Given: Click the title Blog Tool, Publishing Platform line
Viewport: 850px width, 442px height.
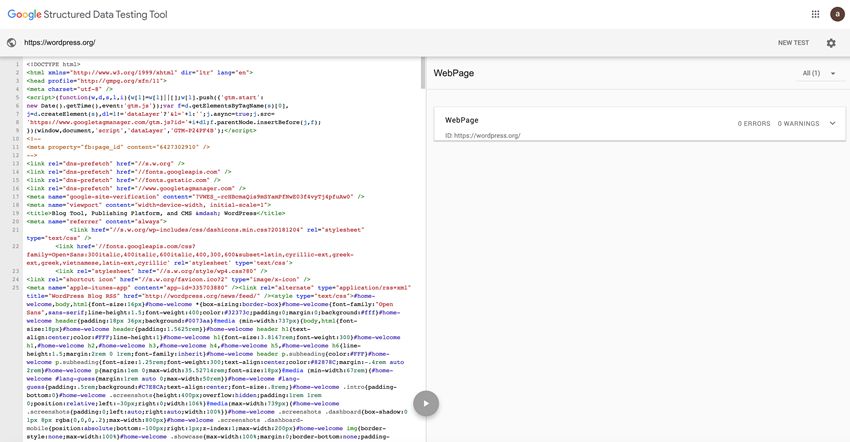Looking at the screenshot, I should pyautogui.click(x=156, y=213).
